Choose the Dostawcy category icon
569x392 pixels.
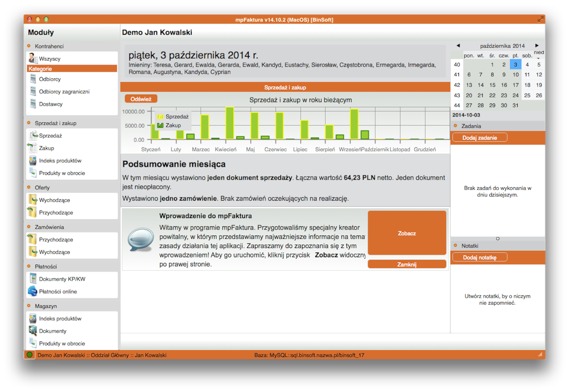click(x=33, y=104)
